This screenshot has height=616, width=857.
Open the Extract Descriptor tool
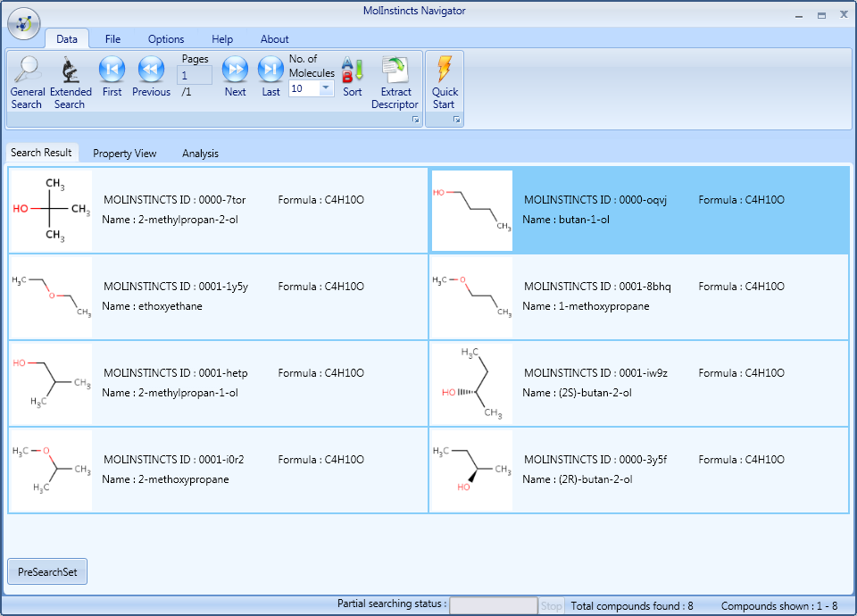click(x=395, y=82)
